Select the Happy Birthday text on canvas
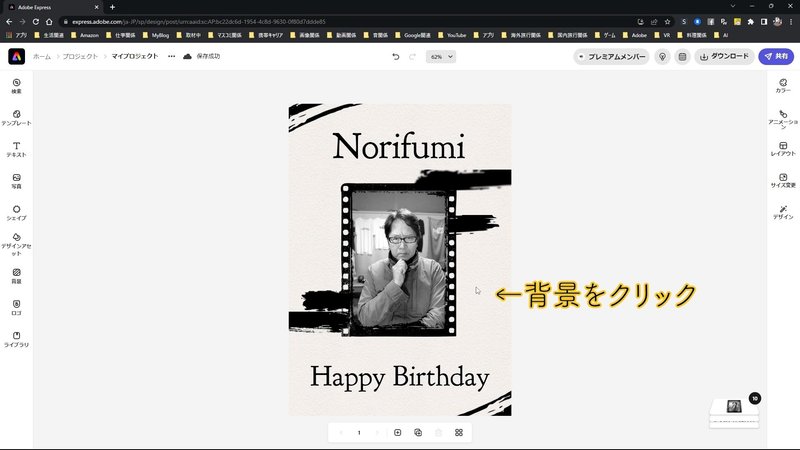The width and height of the screenshot is (800, 450). point(399,378)
